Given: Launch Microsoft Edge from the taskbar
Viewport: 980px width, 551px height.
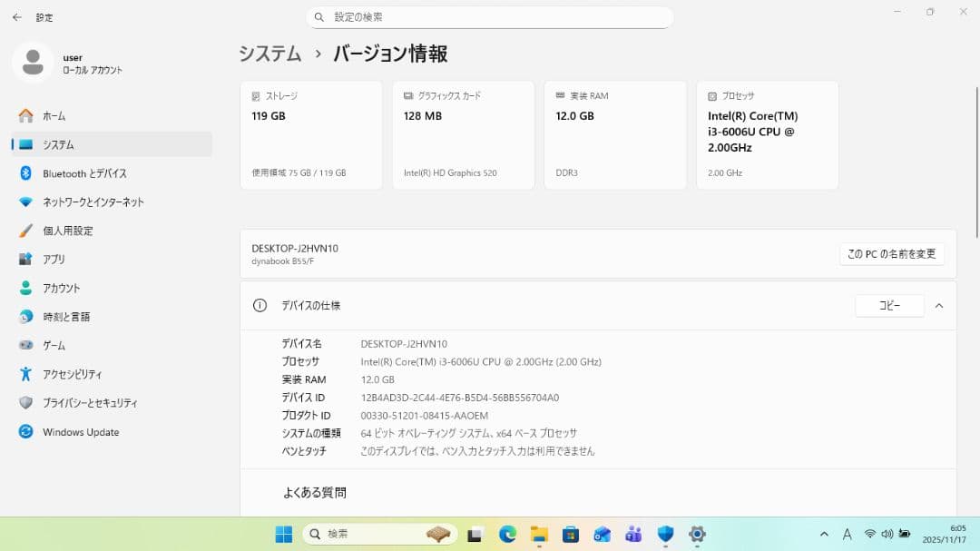Looking at the screenshot, I should click(507, 534).
